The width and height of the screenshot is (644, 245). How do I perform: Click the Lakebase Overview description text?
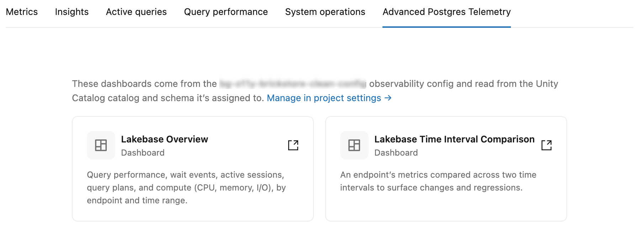(x=186, y=188)
